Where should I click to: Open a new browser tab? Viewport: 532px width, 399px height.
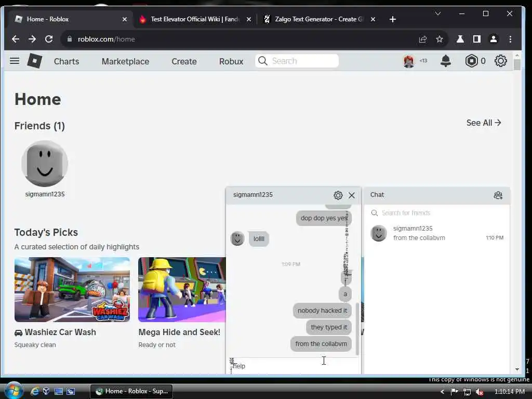point(393,19)
